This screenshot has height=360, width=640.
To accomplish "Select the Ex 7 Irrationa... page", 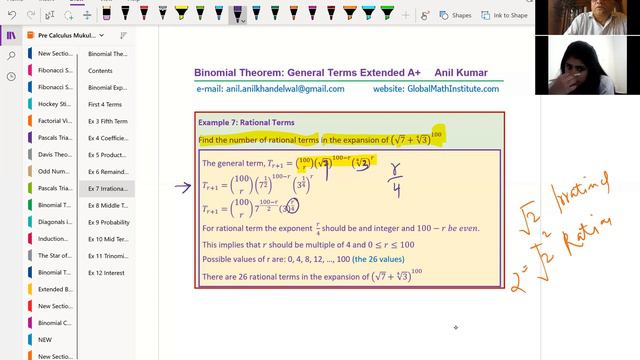I will coord(107,189).
